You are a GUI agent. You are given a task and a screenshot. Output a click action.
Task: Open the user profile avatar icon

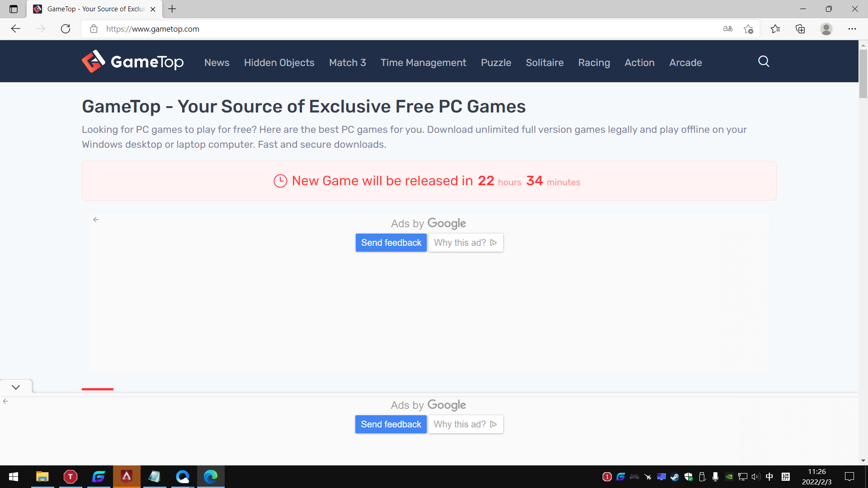(x=826, y=29)
